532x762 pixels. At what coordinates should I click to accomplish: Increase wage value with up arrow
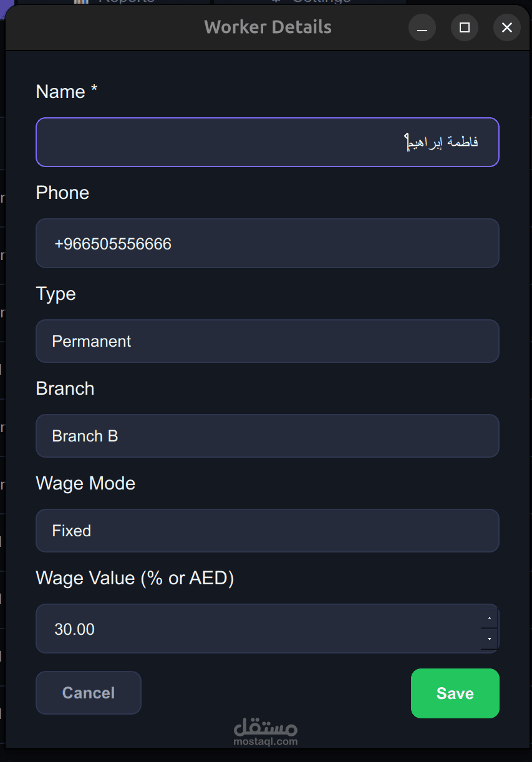[x=490, y=619]
